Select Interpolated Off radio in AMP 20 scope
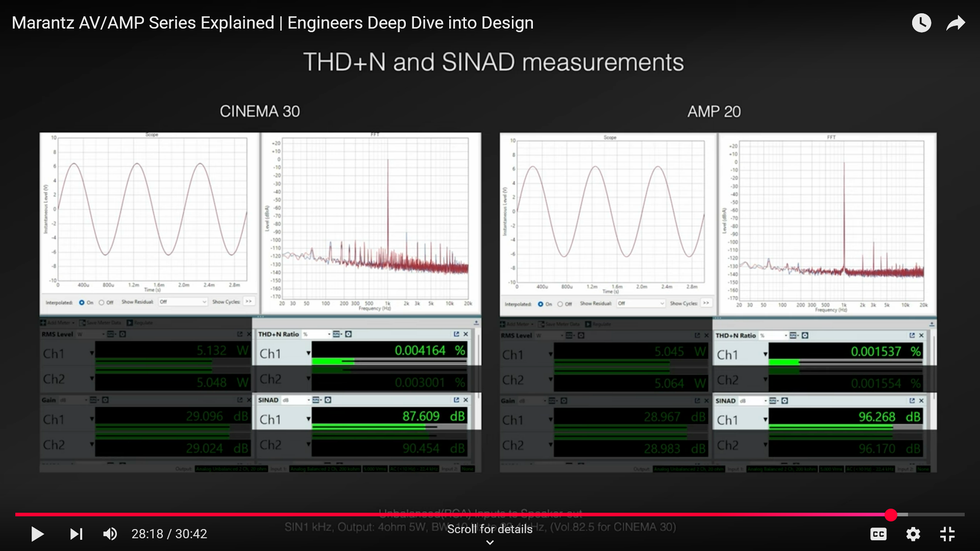980x551 pixels. 560,304
